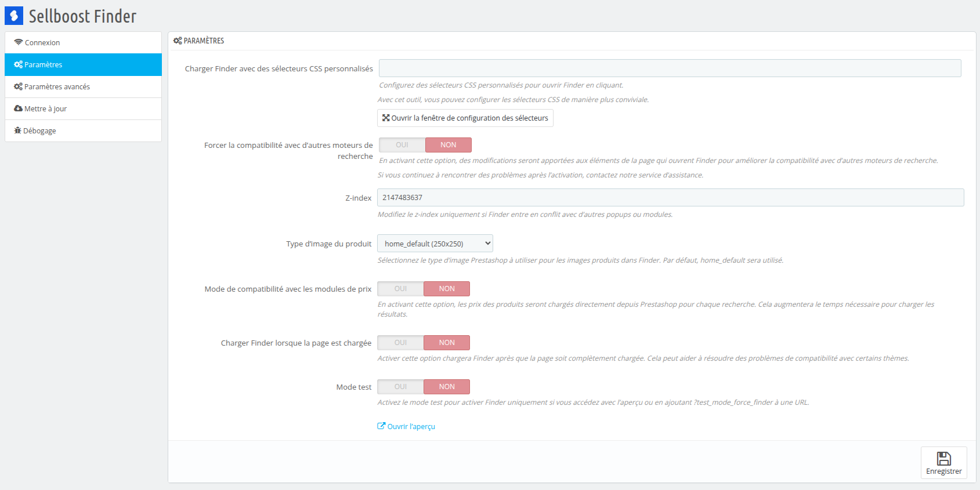Click the 'les prix des produits seront chargés' help text
The image size is (980, 490).
tap(656, 309)
